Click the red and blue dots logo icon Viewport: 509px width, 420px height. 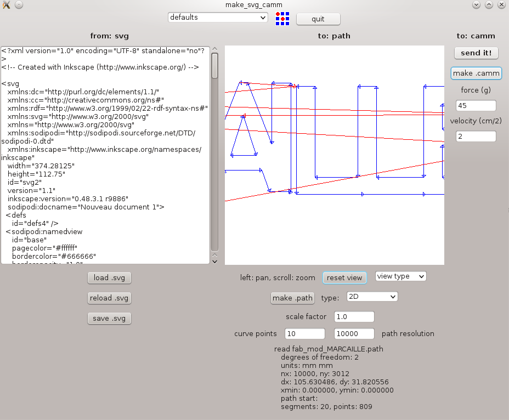pyautogui.click(x=282, y=18)
